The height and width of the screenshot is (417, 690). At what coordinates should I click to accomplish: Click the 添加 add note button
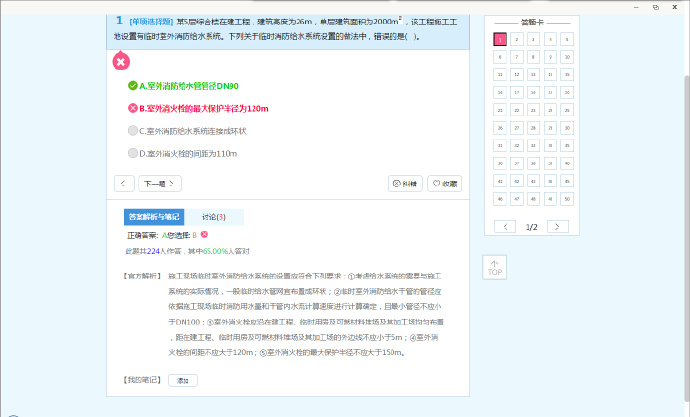[182, 380]
